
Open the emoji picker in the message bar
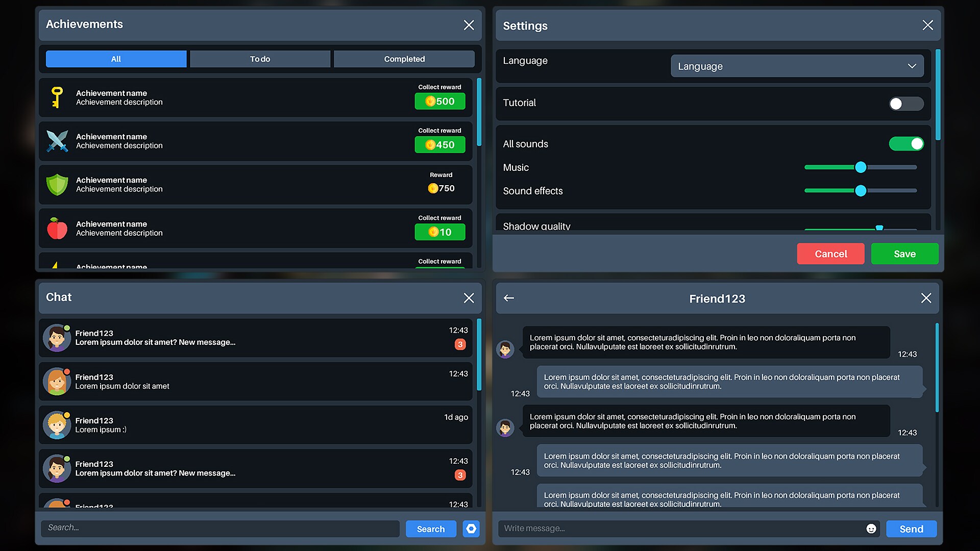coord(871,529)
